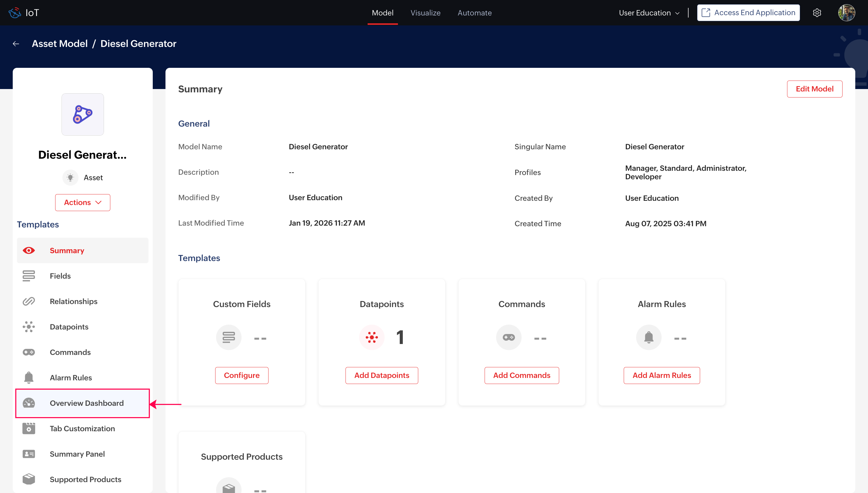Click the settings gear icon
The height and width of the screenshot is (493, 868).
pos(817,13)
